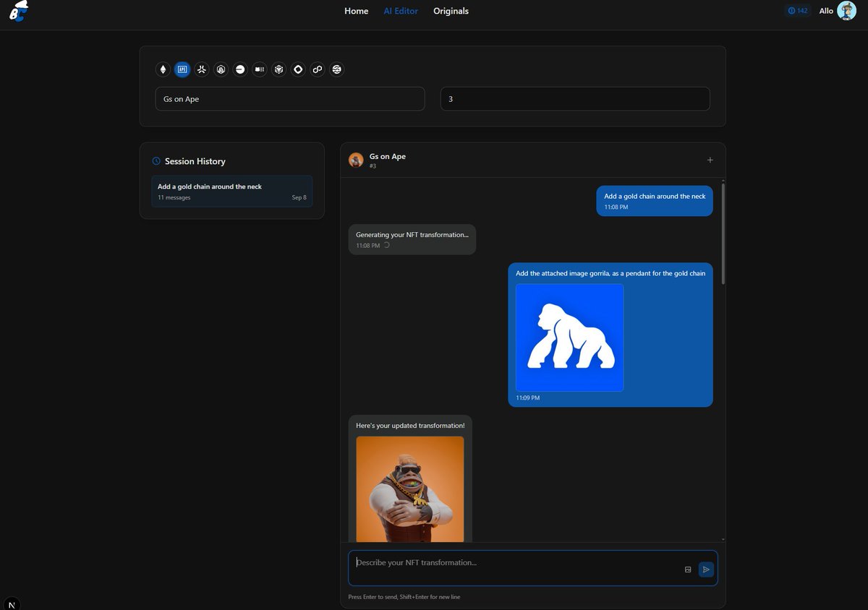868x610 pixels.
Task: Open the 142 credits balance badge
Action: coord(798,11)
